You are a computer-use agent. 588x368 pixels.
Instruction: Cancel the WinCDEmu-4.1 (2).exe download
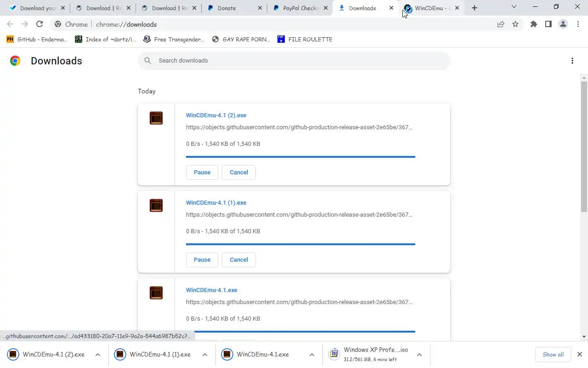(x=239, y=172)
